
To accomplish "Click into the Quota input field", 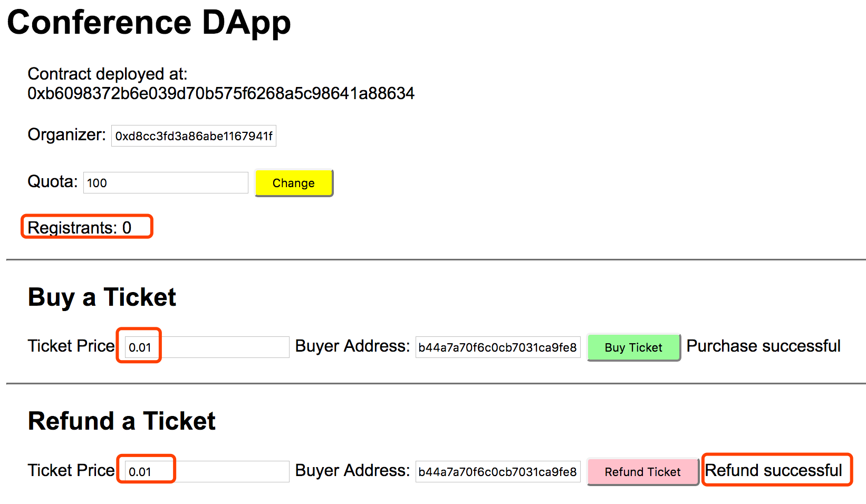I will [x=166, y=183].
